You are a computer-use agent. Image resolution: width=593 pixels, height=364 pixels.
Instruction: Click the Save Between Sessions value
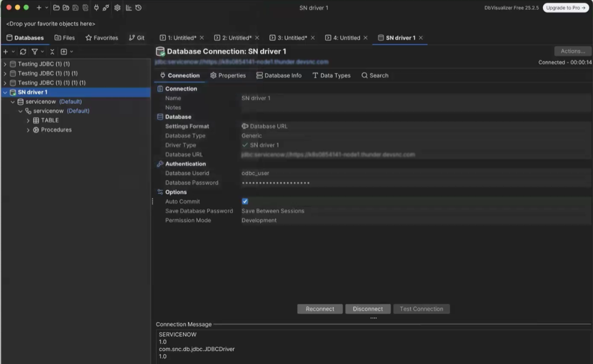(x=272, y=211)
